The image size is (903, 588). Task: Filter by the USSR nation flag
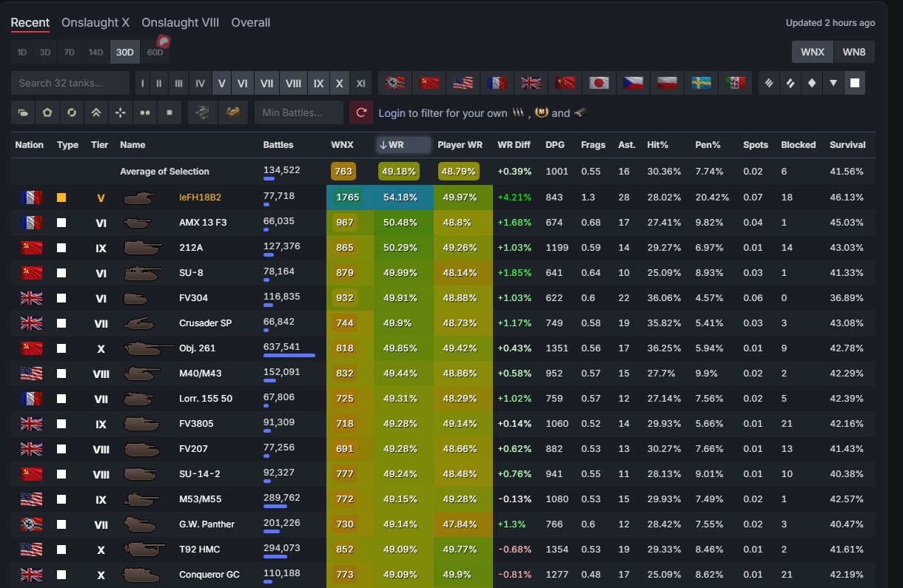click(430, 83)
